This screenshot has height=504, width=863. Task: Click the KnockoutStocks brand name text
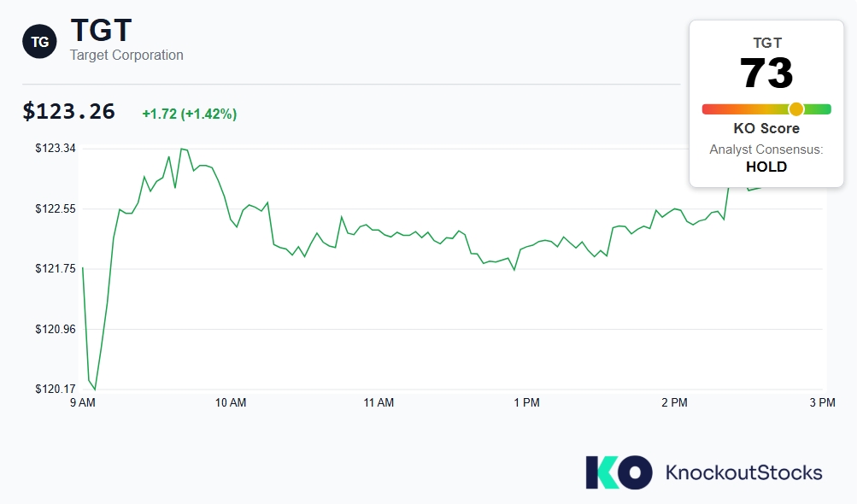pos(743,472)
